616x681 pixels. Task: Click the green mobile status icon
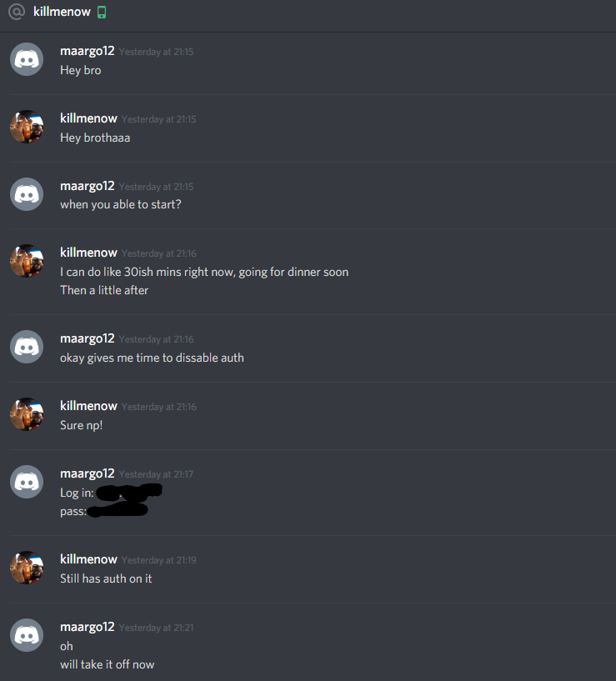point(102,13)
